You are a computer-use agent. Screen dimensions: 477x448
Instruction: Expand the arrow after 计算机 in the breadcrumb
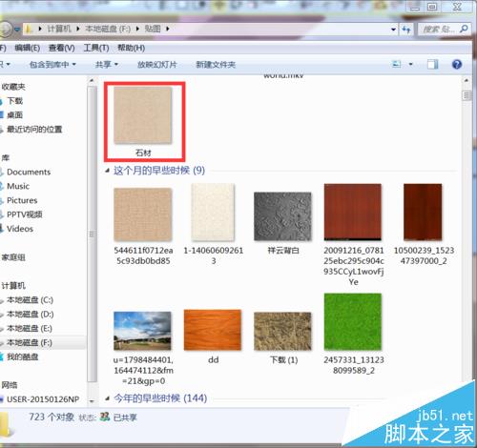point(77,29)
